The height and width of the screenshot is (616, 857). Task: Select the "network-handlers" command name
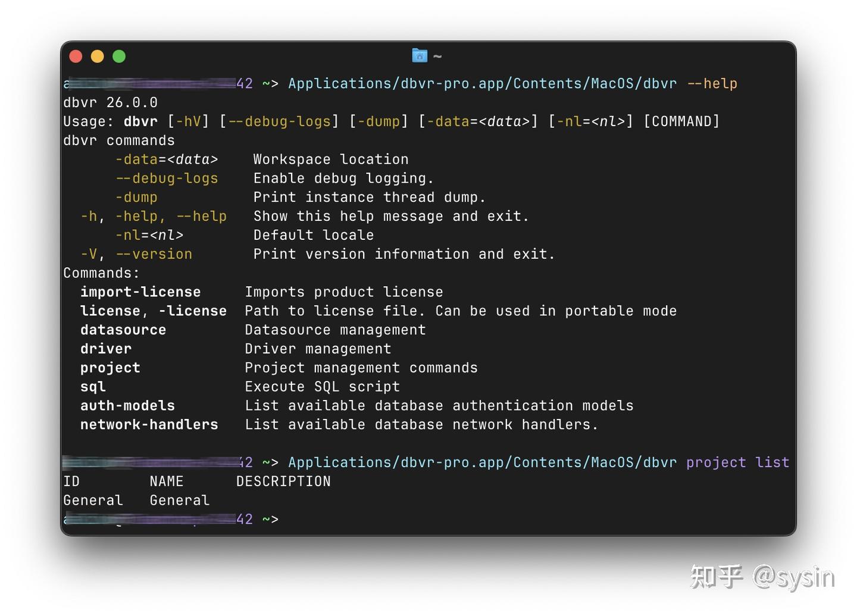(x=149, y=424)
